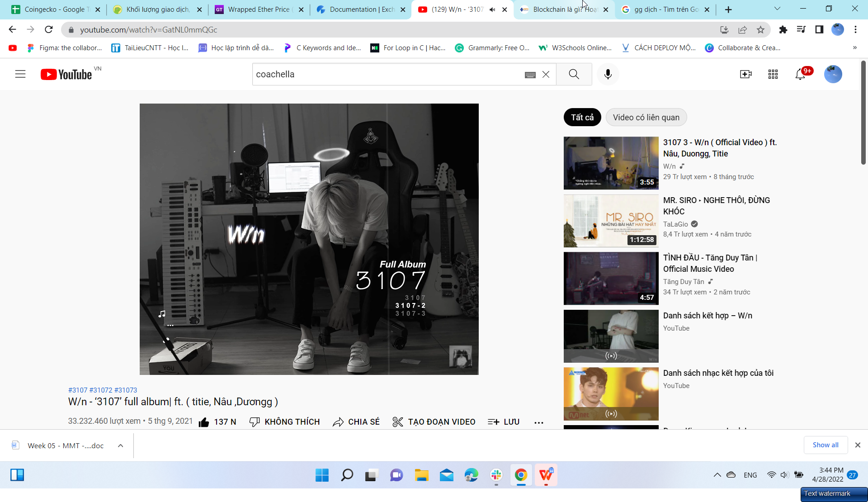Bookmark this page with star icon
This screenshot has width=868, height=502.
click(x=760, y=30)
